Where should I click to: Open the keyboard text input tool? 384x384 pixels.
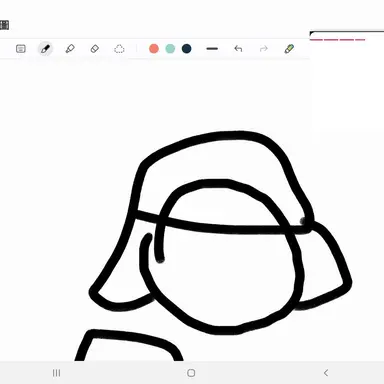click(21, 49)
